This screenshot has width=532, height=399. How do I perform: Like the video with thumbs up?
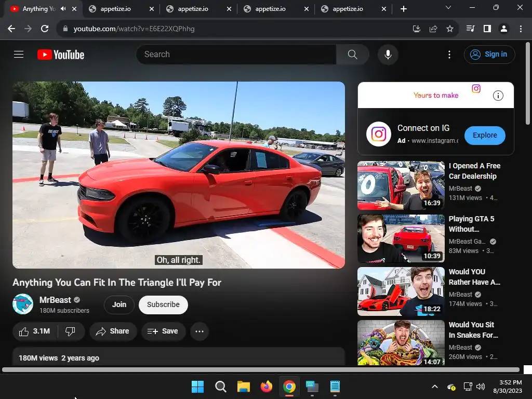coord(35,331)
